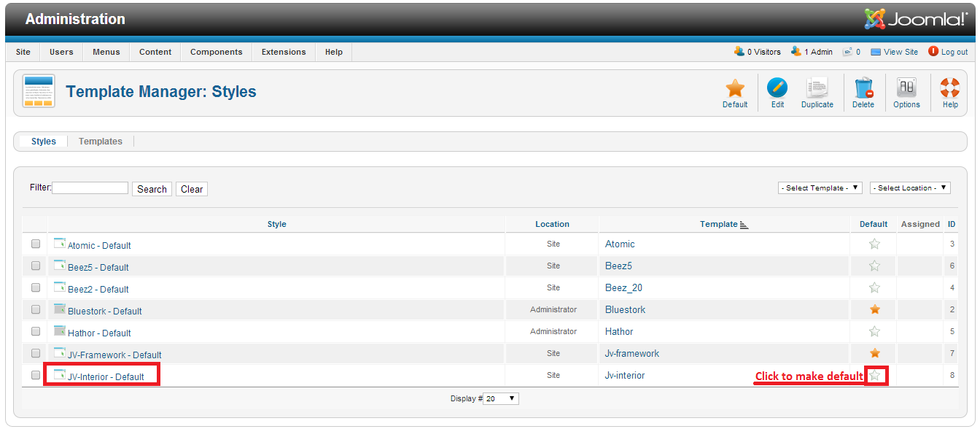Tick the JV-Interior - Default checkbox
The height and width of the screenshot is (429, 980).
point(36,375)
